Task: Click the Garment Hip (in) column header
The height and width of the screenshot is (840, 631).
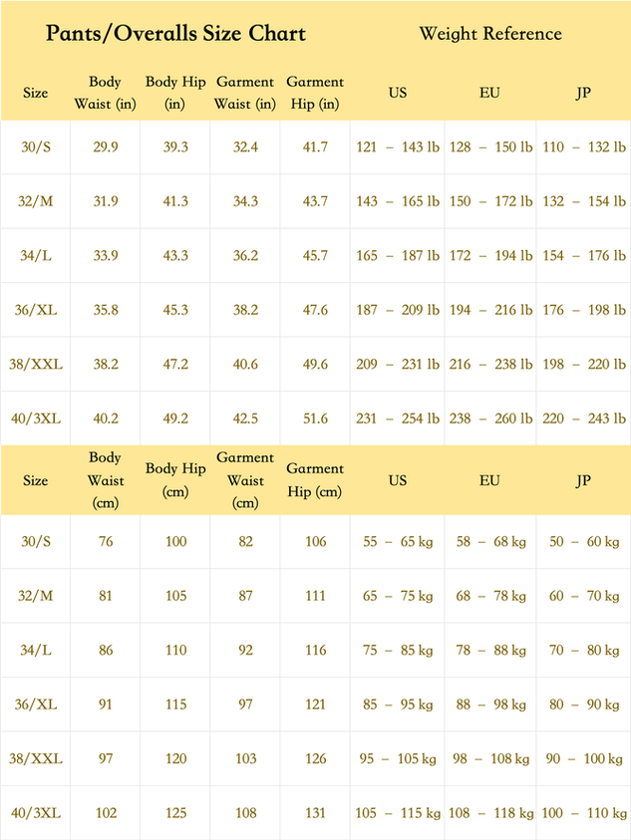Action: (x=315, y=93)
